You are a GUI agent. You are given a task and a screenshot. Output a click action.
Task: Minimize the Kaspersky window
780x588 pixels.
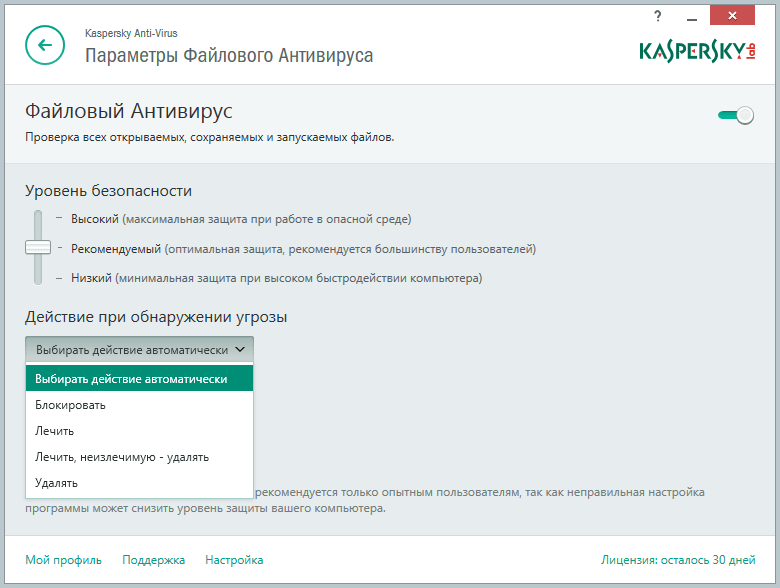coord(691,17)
